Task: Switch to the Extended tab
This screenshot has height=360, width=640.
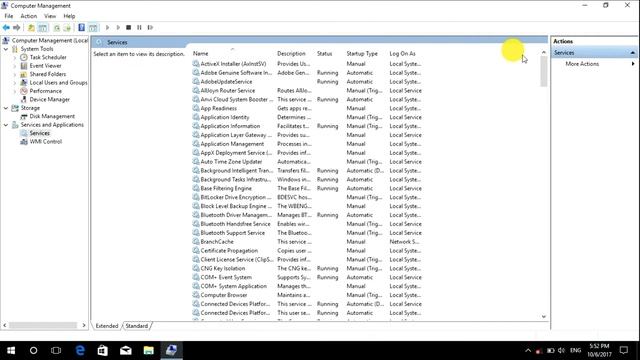Action: [107, 326]
